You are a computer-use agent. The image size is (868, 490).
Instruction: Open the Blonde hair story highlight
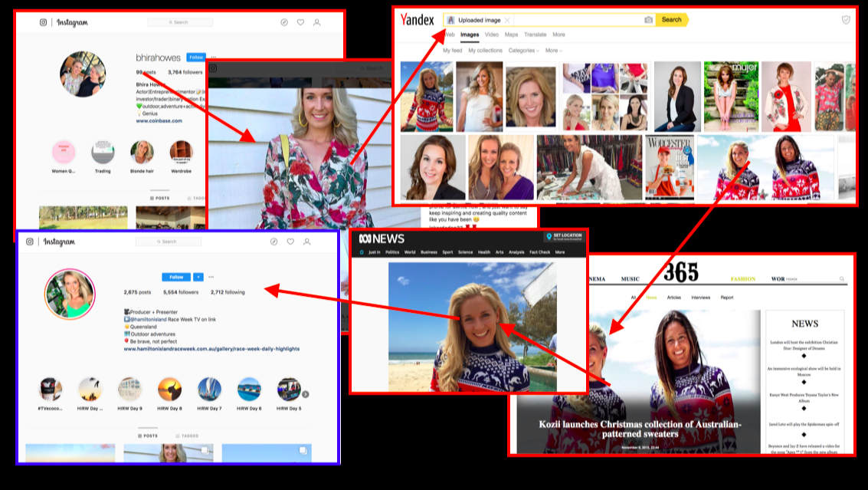click(x=142, y=153)
